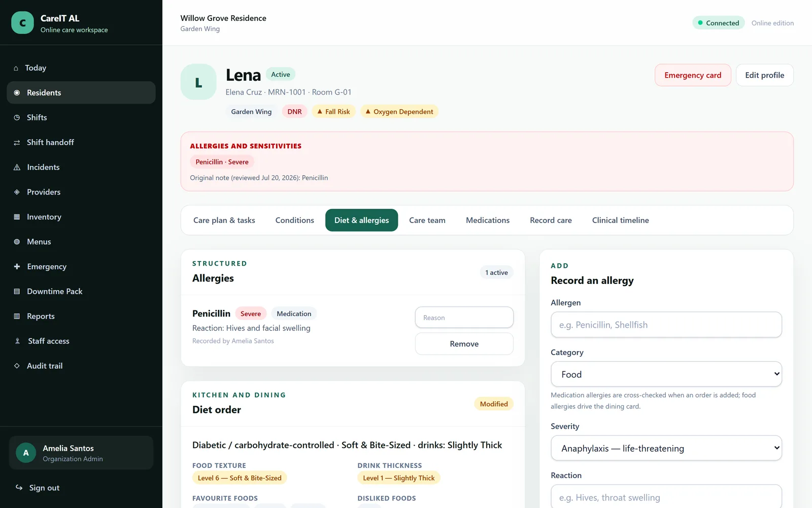The image size is (812, 508).
Task: Click the Emergency plus icon
Action: 17,266
